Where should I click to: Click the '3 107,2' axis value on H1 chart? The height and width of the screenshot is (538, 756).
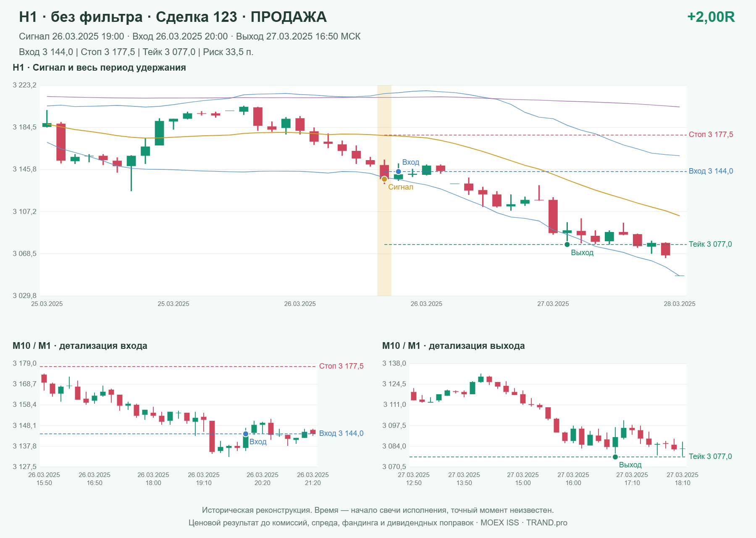point(24,211)
